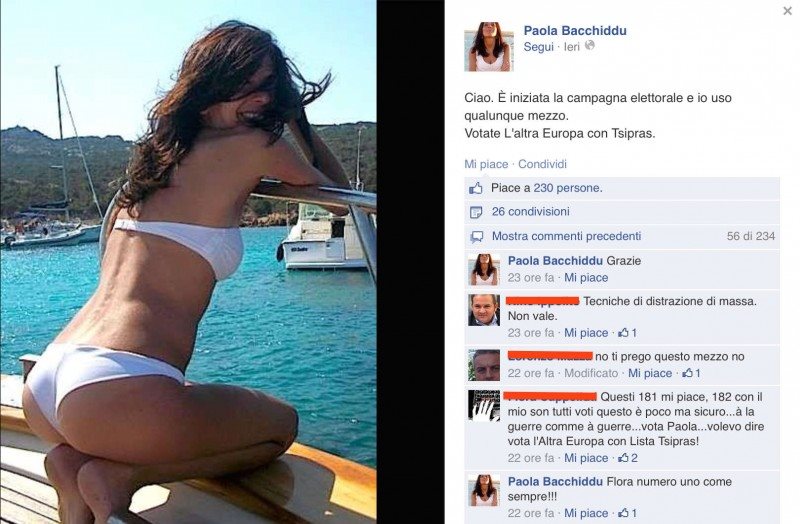Expand Mostra commenti precedenti
Image resolution: width=800 pixels, height=524 pixels.
point(566,236)
